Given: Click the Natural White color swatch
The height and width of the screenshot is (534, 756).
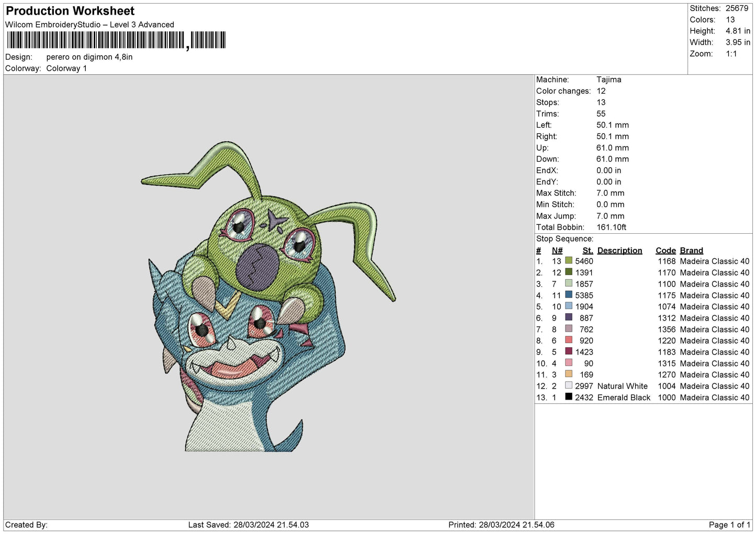Looking at the screenshot, I should (x=568, y=385).
